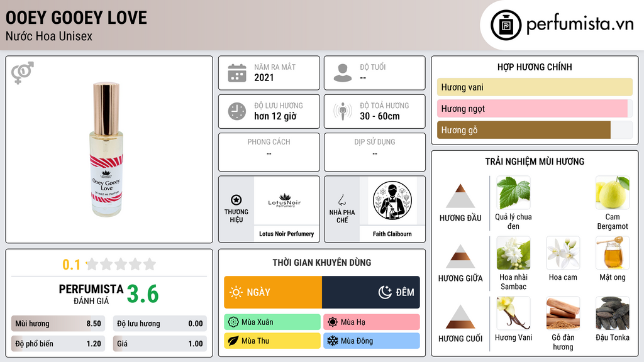The width and height of the screenshot is (644, 362).
Task: Open the Mật ong honey jar image
Action: click(x=613, y=253)
